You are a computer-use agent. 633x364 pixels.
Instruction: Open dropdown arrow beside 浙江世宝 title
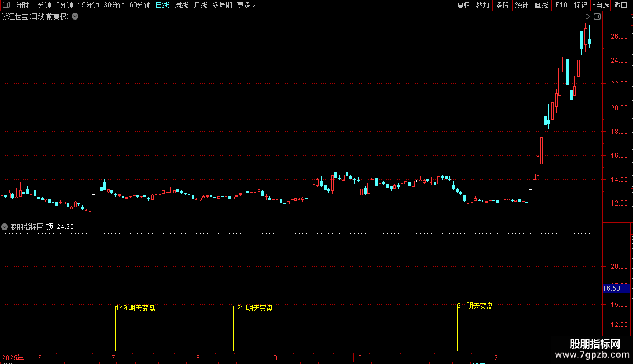75,17
